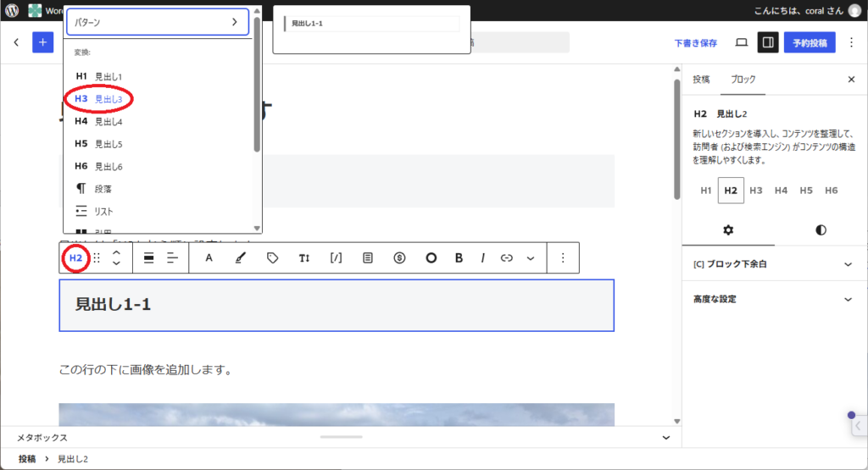The image size is (868, 470).
Task: Click the bold circle icon in toolbar
Action: click(x=431, y=257)
